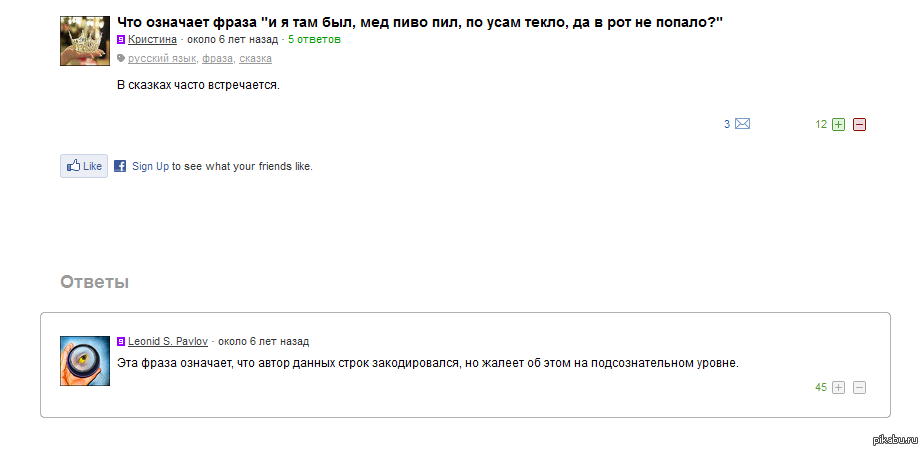The width and height of the screenshot is (923, 451).
Task: Open Кристина's profile link
Action: 152,40
